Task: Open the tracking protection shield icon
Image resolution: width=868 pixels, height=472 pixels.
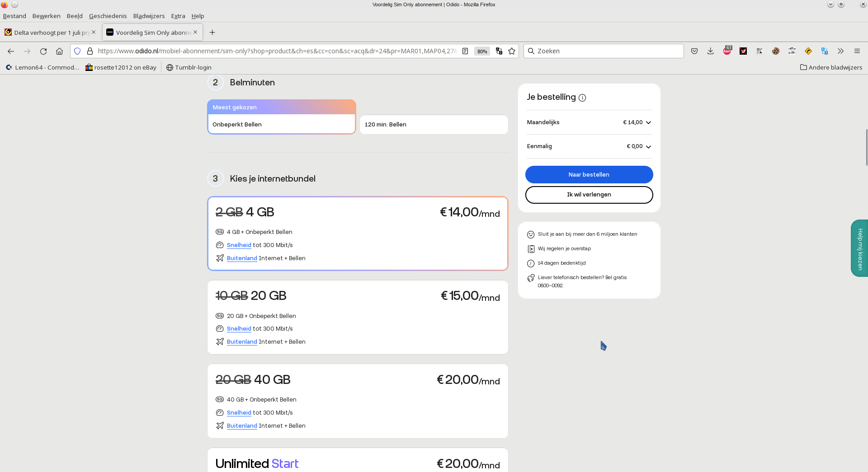Action: [x=77, y=51]
